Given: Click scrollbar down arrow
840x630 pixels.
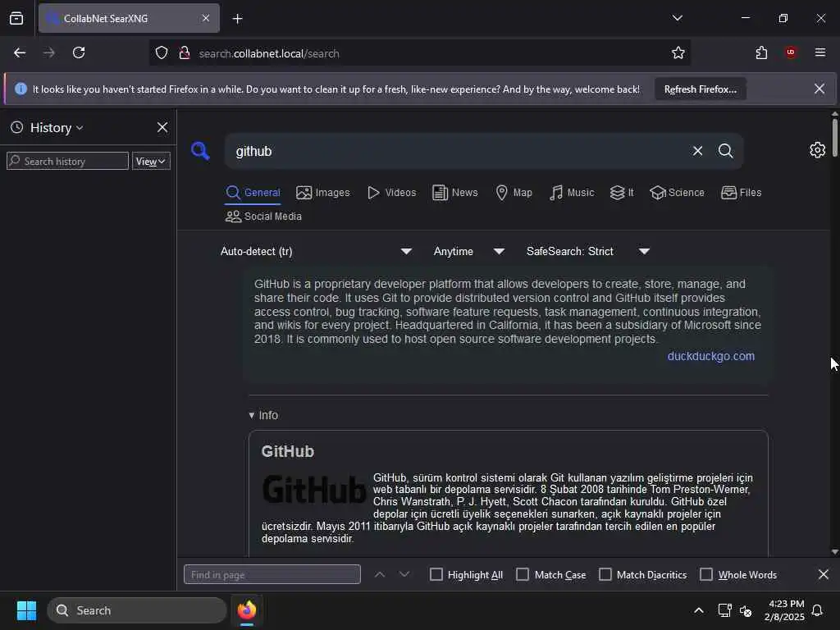Looking at the screenshot, I should [834, 552].
